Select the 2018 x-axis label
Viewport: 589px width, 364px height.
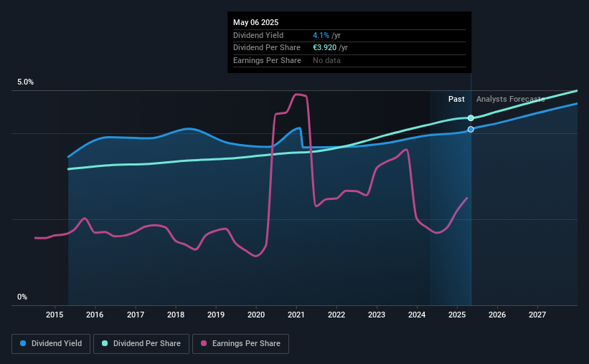coord(176,315)
